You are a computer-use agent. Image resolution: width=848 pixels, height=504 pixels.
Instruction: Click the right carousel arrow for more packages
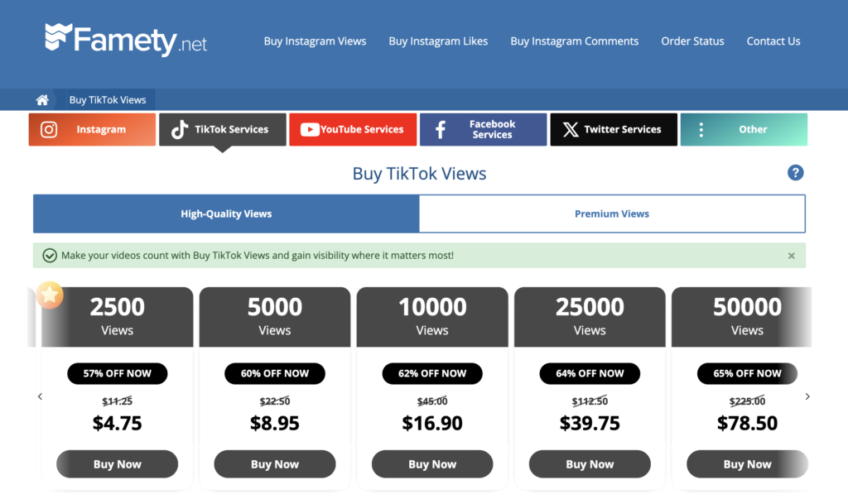[807, 396]
